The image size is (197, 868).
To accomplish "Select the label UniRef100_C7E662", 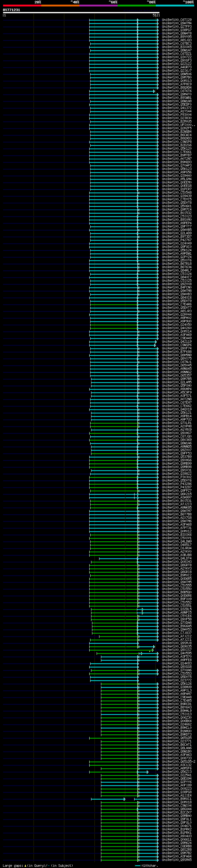I will 177,406.
